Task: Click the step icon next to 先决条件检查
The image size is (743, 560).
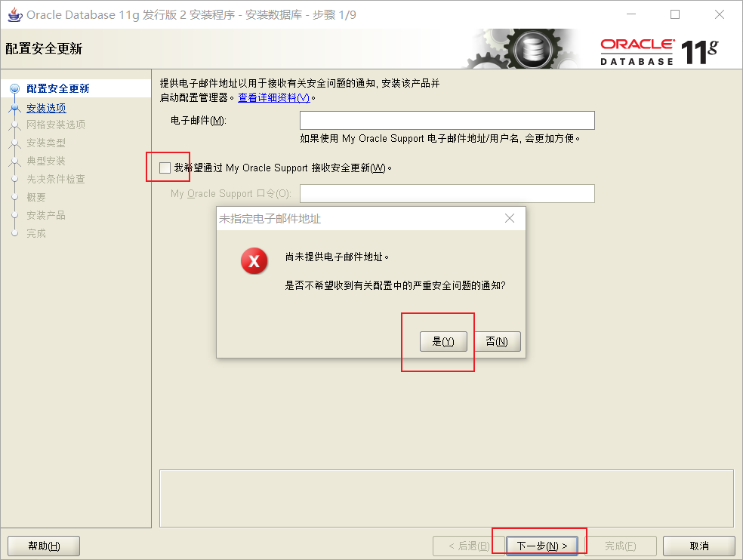Action: (15, 179)
